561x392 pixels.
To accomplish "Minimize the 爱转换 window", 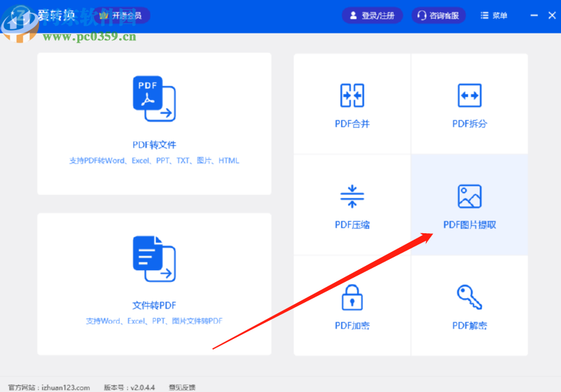I will coord(534,15).
